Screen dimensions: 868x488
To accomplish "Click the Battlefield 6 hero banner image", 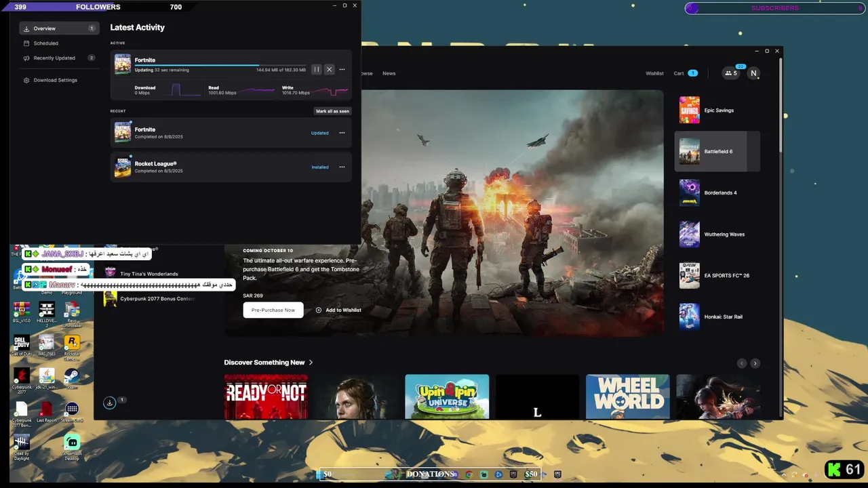I will coord(444,213).
